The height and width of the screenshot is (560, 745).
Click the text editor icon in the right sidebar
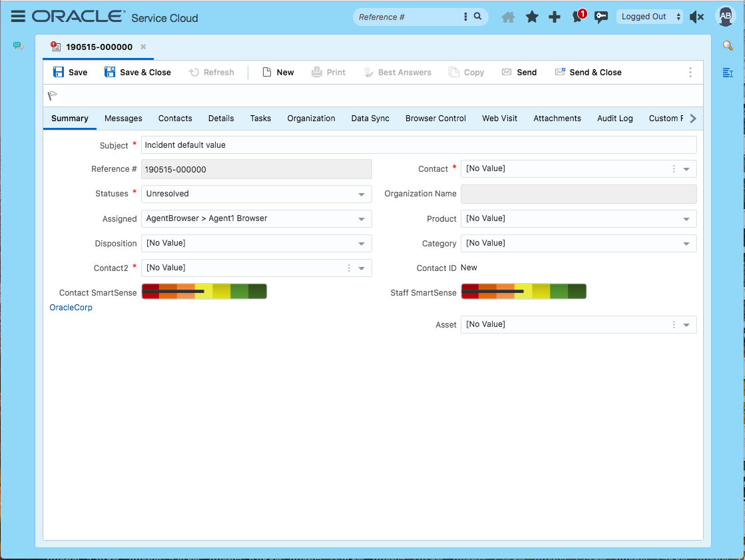[728, 73]
